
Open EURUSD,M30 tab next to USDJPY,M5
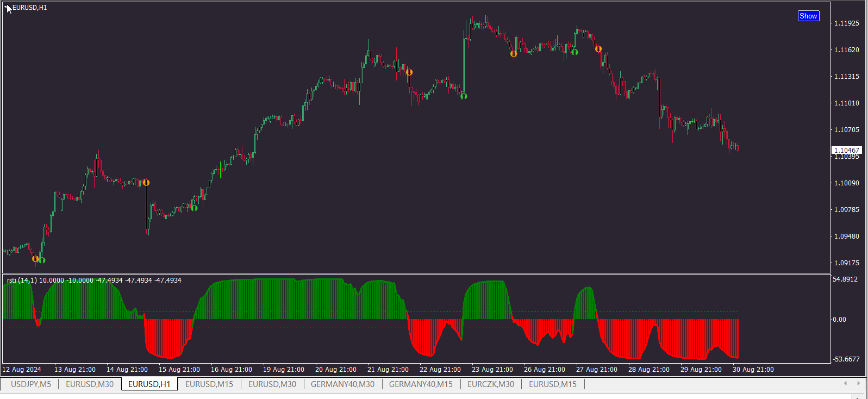(90, 384)
